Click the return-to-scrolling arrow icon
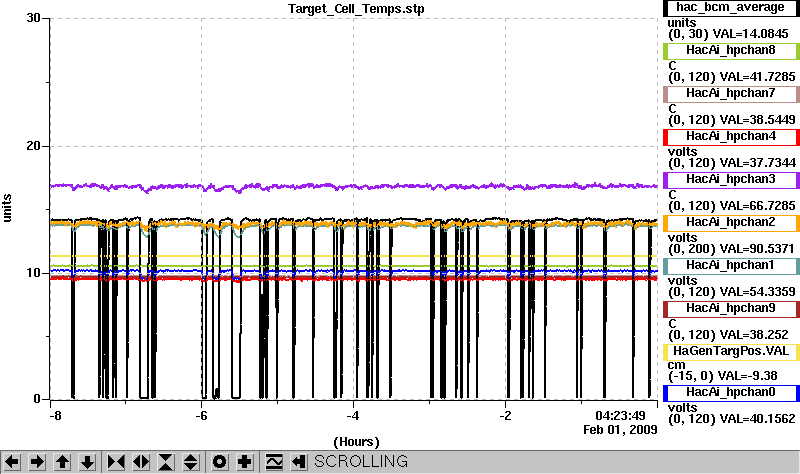This screenshot has height=474, width=800. click(x=299, y=462)
